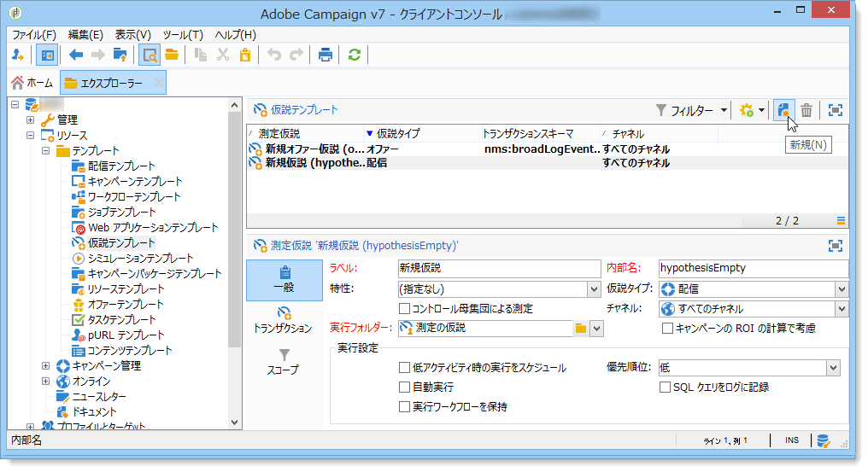Screen dimensions: 868x472
Task: Click the ラベル input field
Action: pos(499,268)
